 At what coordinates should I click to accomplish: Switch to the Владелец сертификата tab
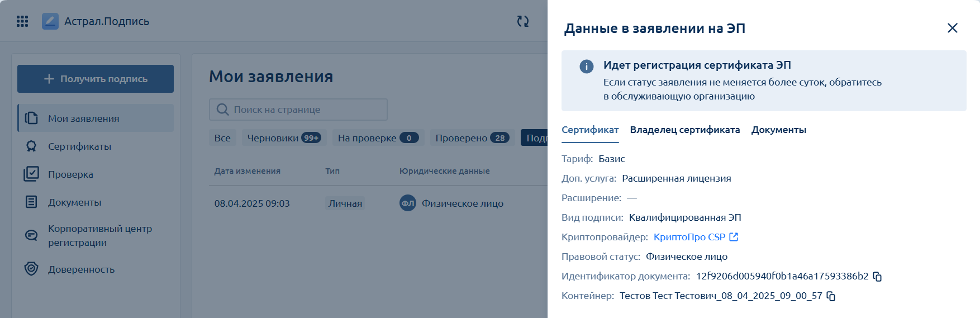[685, 130]
